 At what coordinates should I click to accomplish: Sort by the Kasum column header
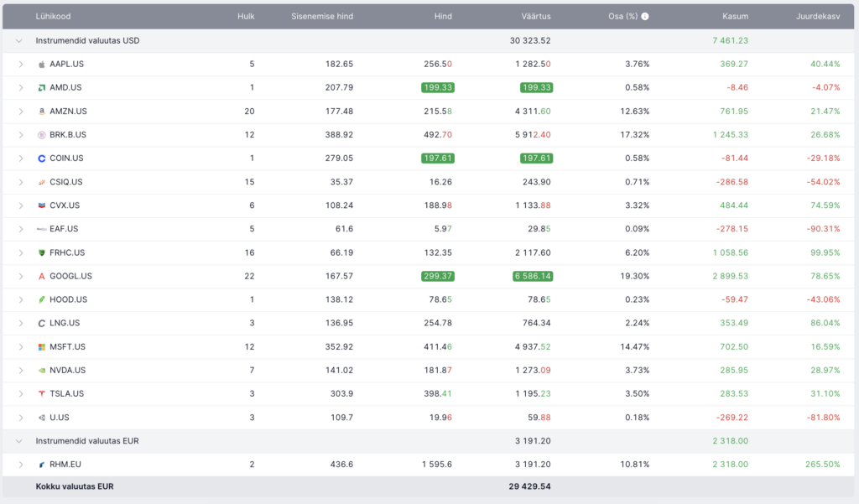point(735,16)
